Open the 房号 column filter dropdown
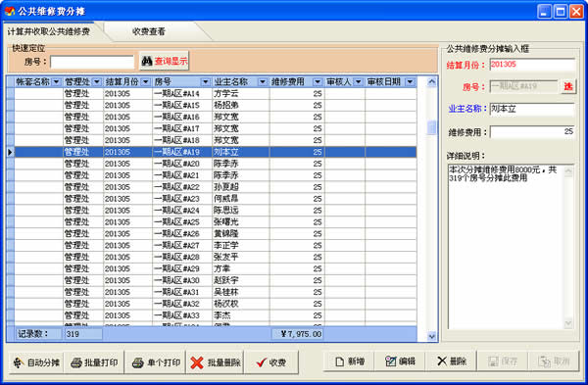 [205, 81]
